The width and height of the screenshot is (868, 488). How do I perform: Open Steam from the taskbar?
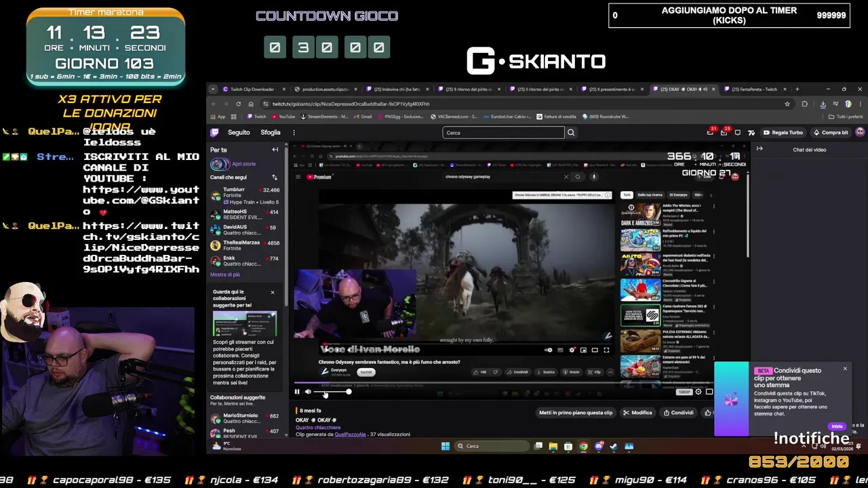click(614, 446)
